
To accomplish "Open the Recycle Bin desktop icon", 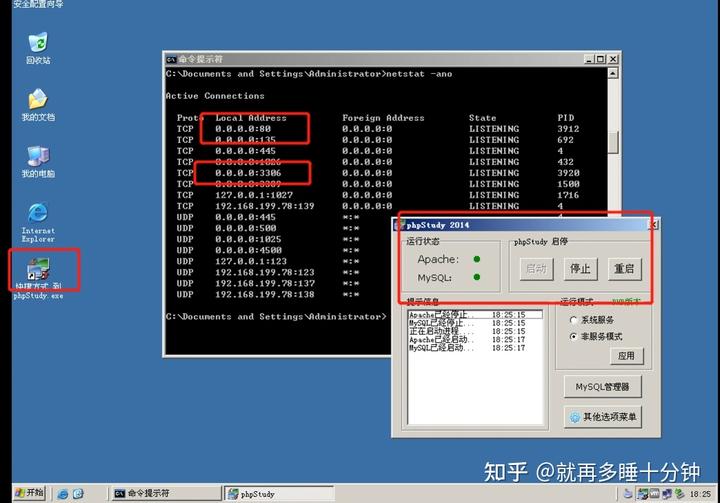I will [x=37, y=43].
